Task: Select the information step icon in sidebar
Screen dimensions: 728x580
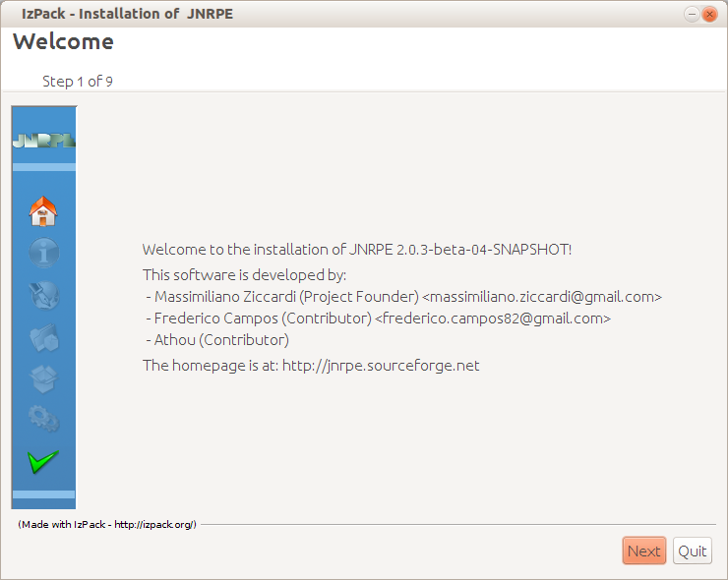Action: point(43,253)
